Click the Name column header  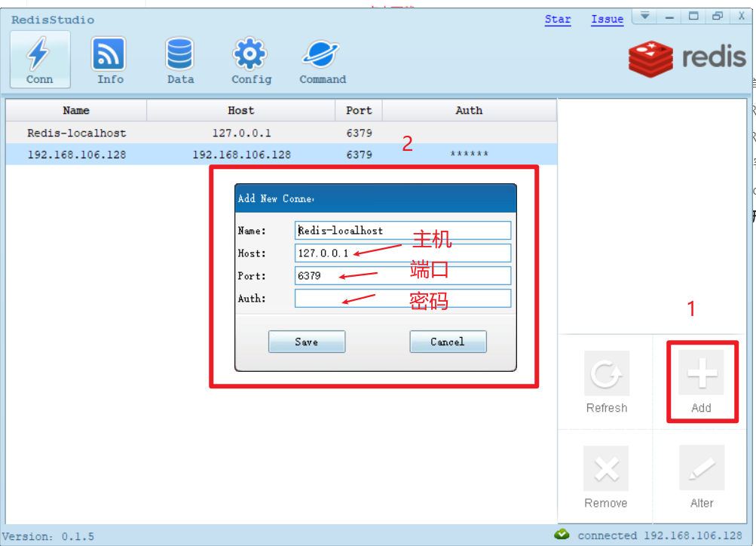(76, 110)
